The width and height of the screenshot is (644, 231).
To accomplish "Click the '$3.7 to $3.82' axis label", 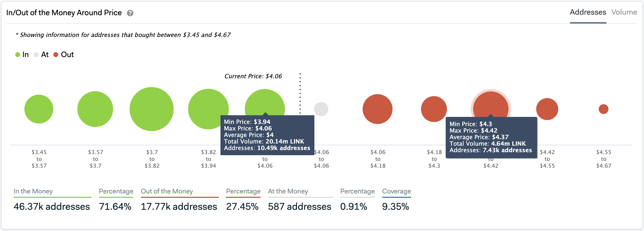I will pos(152,159).
